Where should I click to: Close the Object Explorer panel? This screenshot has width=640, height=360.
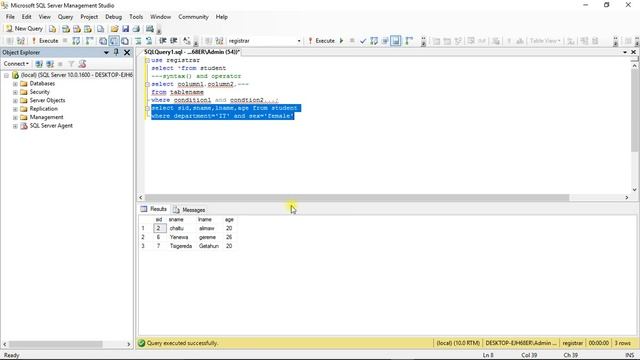point(127,52)
